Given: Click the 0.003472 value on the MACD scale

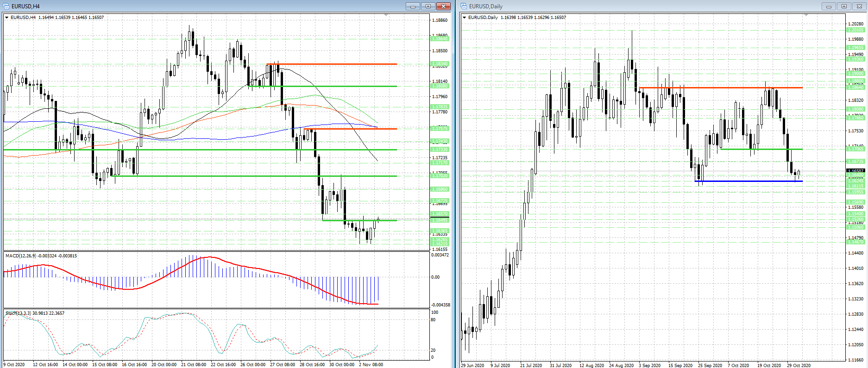Looking at the screenshot, I should tap(440, 255).
